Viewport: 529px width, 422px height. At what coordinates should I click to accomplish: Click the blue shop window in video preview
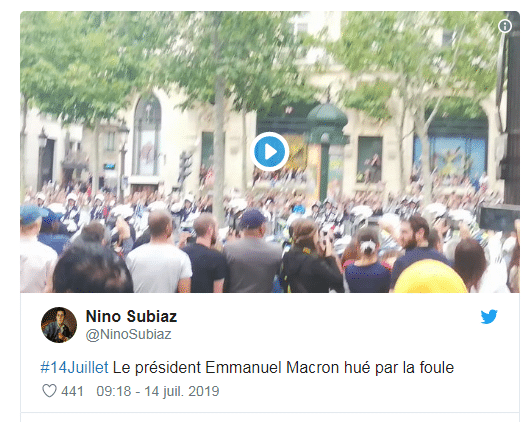pyautogui.click(x=451, y=157)
